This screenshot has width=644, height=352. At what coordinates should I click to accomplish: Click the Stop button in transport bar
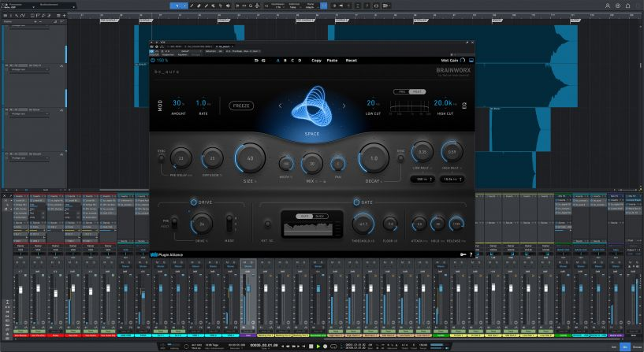point(311,346)
